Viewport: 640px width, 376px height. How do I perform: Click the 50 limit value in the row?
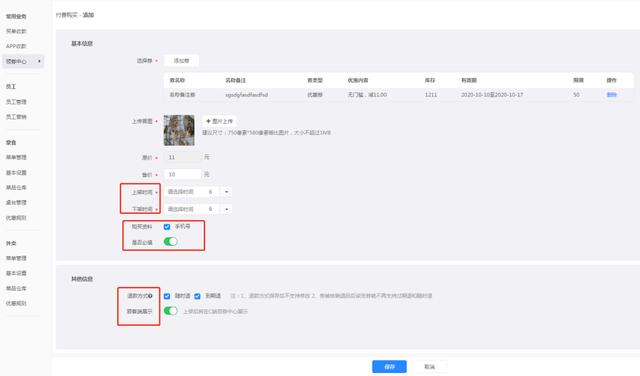click(576, 95)
